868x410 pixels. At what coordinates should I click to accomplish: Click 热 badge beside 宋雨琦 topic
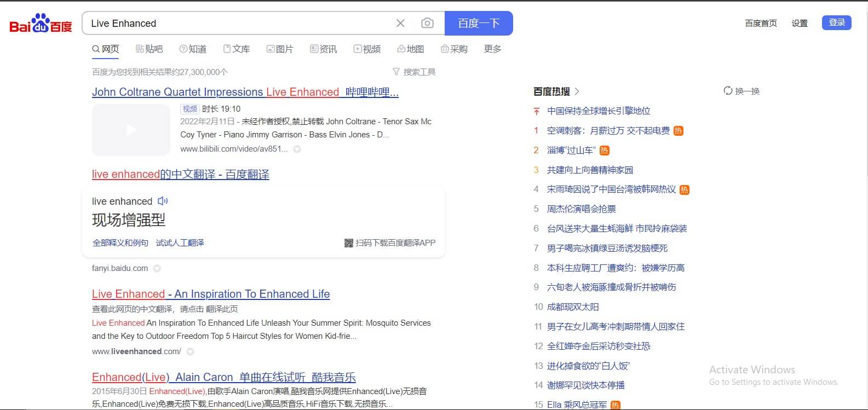[684, 189]
